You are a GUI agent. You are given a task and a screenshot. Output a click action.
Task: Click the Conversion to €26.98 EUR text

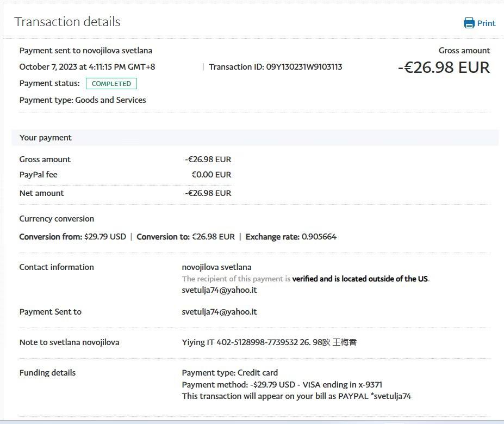coord(185,237)
